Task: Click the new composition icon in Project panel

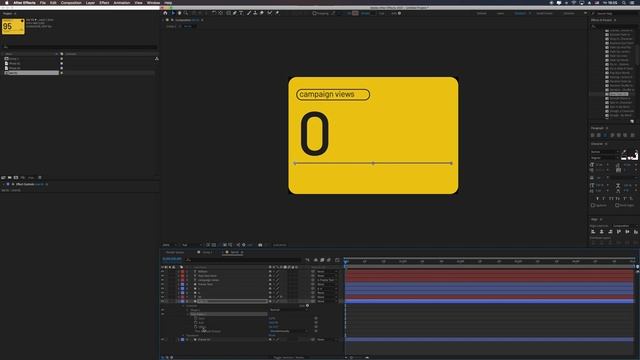Action: point(16,178)
